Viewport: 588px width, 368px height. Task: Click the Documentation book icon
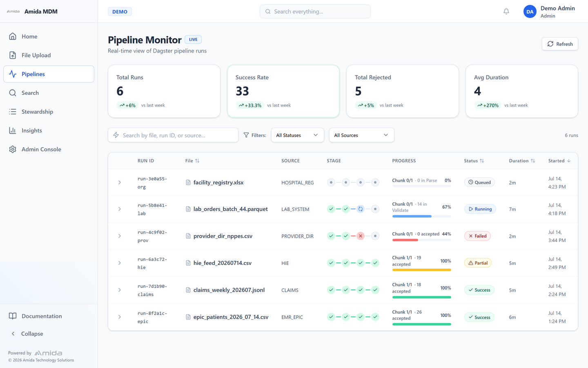(x=13, y=316)
